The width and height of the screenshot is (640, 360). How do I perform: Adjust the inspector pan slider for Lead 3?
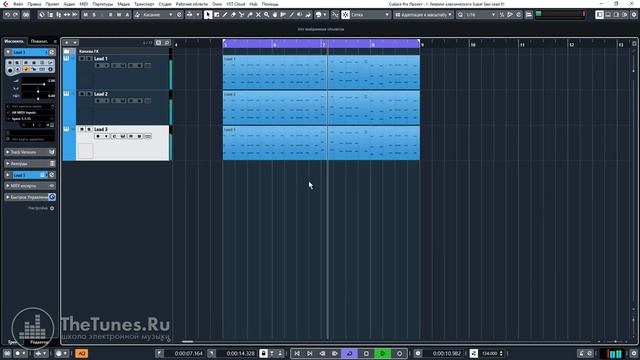pyautogui.click(x=38, y=90)
